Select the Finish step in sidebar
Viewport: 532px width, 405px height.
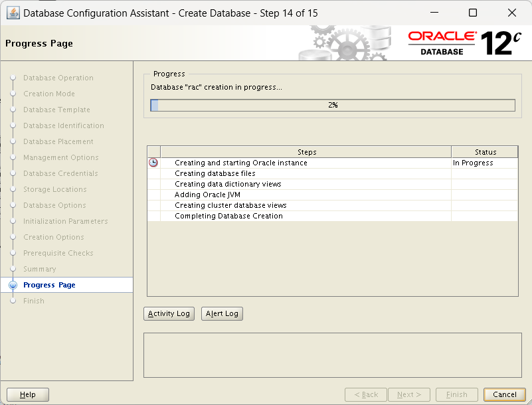[x=34, y=301]
